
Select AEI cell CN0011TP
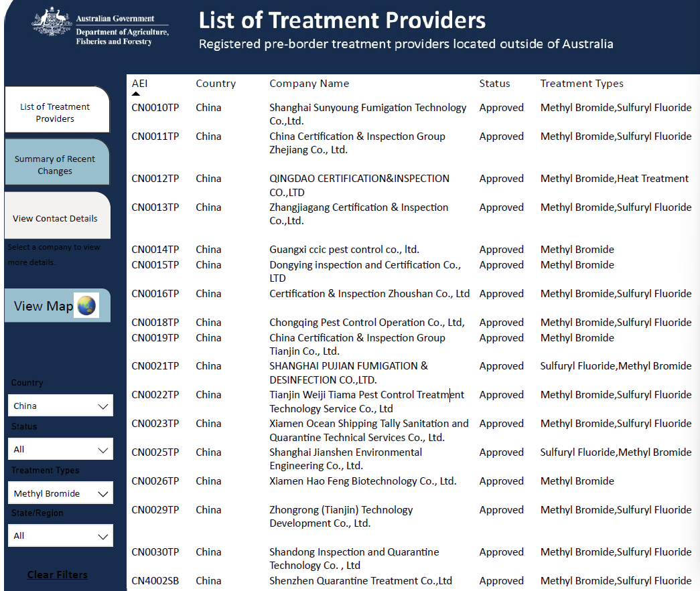click(x=155, y=137)
